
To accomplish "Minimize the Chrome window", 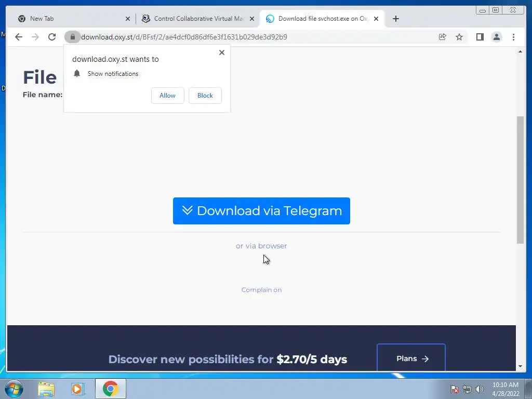I will [483, 10].
